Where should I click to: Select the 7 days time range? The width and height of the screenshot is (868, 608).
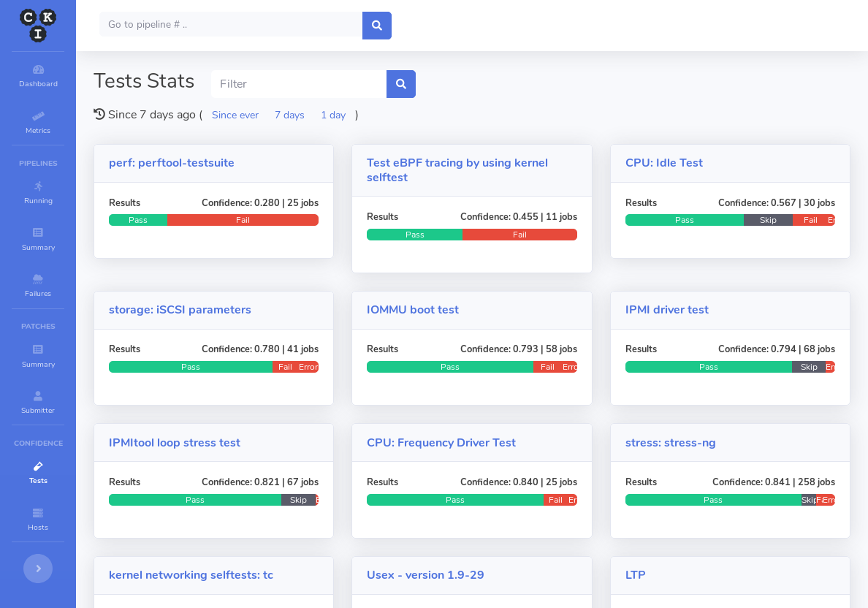(x=289, y=115)
